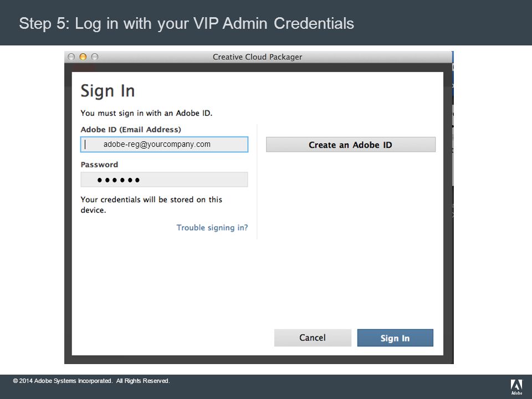Click the You must sign in message
The height and width of the screenshot is (399, 532).
146,113
